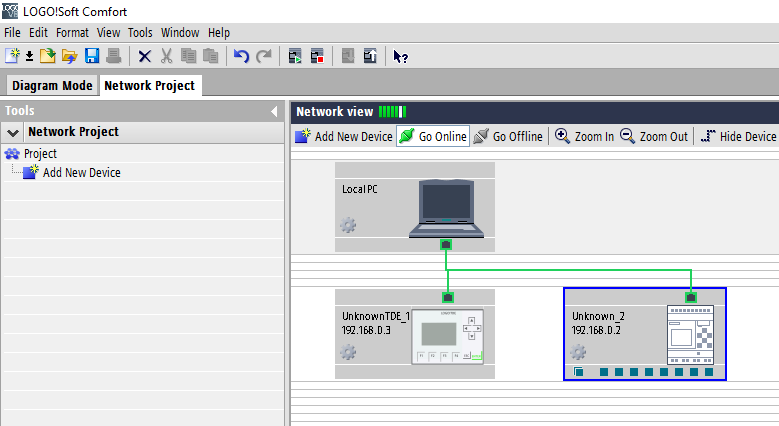Image resolution: width=779 pixels, height=426 pixels.
Task: Click the Network view progress indicator
Action: point(392,111)
